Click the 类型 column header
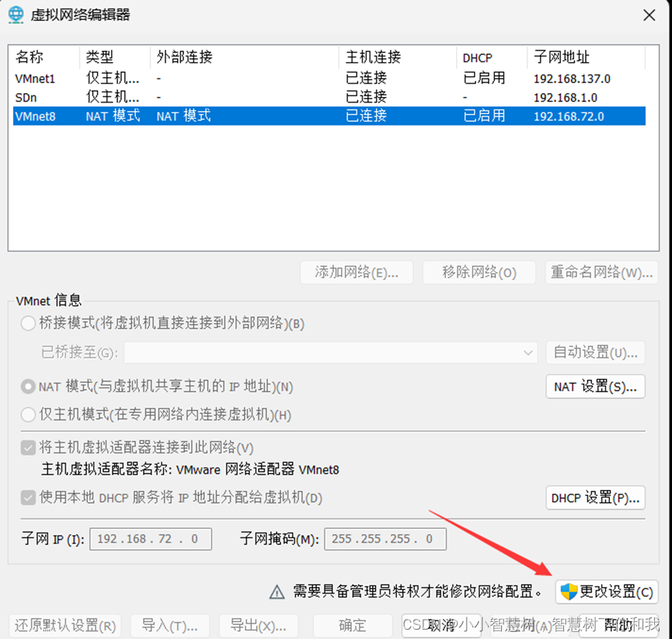 (115, 57)
